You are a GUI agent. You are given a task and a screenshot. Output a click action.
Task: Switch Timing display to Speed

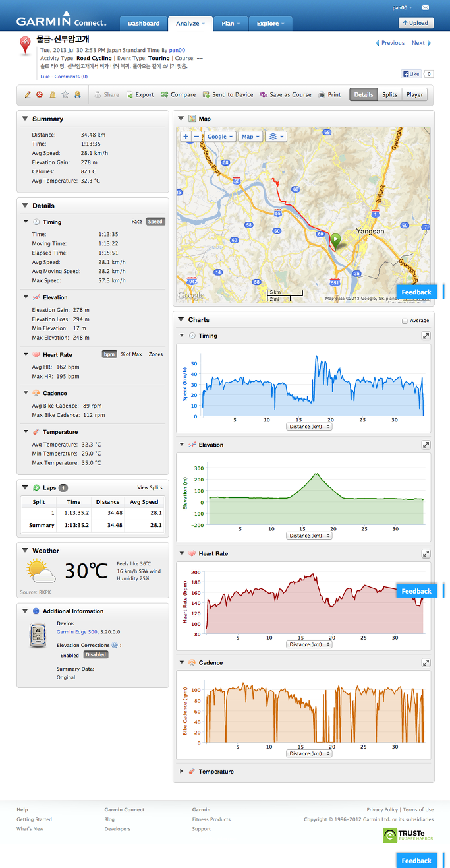click(x=155, y=222)
